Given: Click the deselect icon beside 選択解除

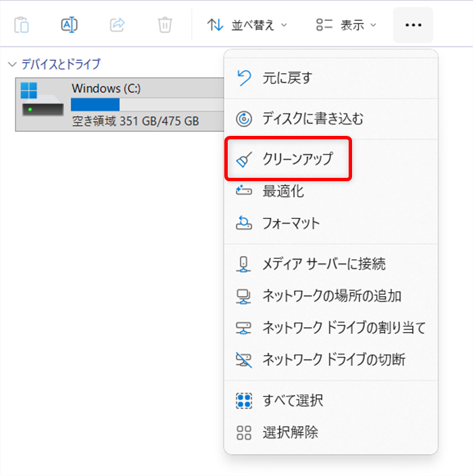Looking at the screenshot, I should (x=244, y=433).
